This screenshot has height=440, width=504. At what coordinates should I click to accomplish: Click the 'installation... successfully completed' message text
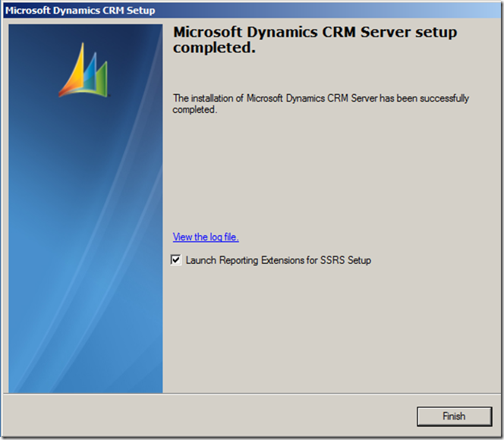pyautogui.click(x=320, y=104)
